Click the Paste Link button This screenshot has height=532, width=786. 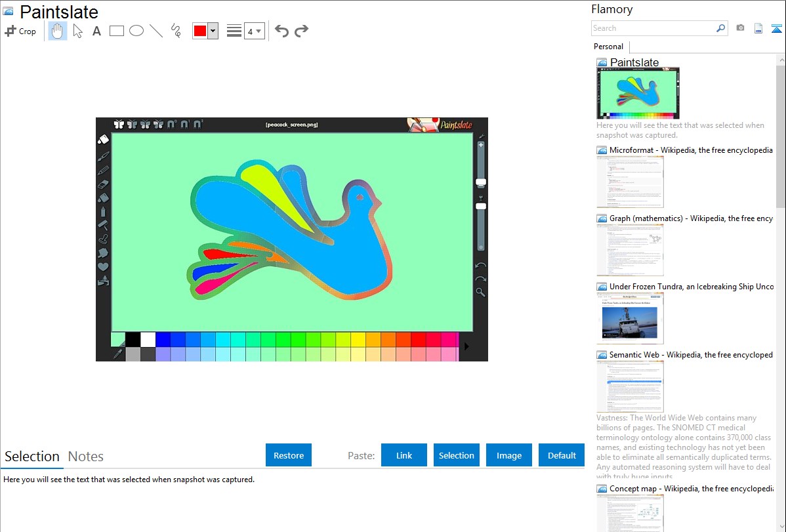tap(404, 455)
